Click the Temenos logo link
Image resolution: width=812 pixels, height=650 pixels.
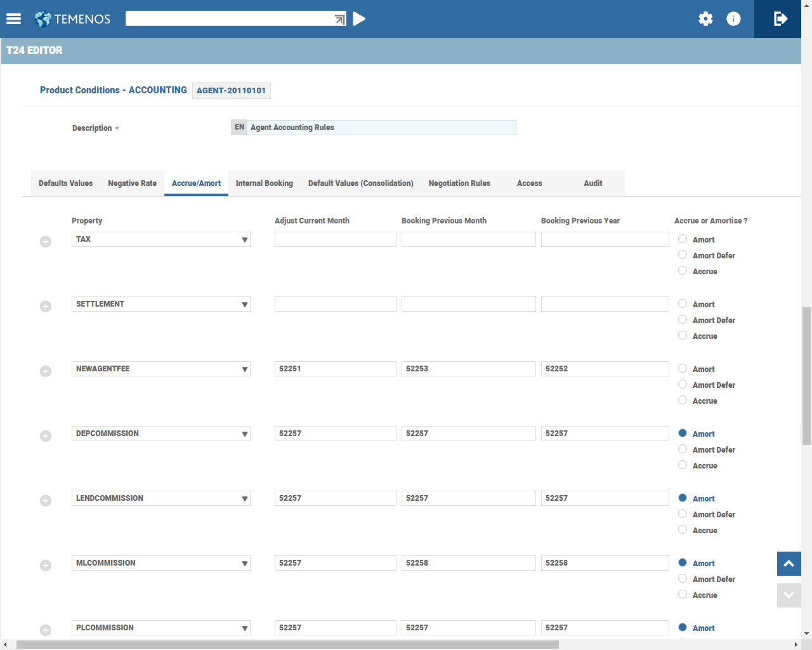coord(73,19)
